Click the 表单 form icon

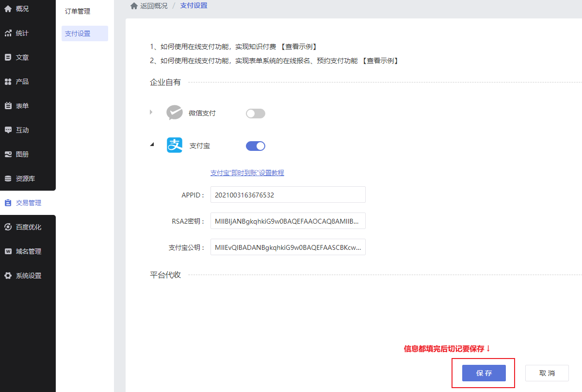pyautogui.click(x=8, y=106)
